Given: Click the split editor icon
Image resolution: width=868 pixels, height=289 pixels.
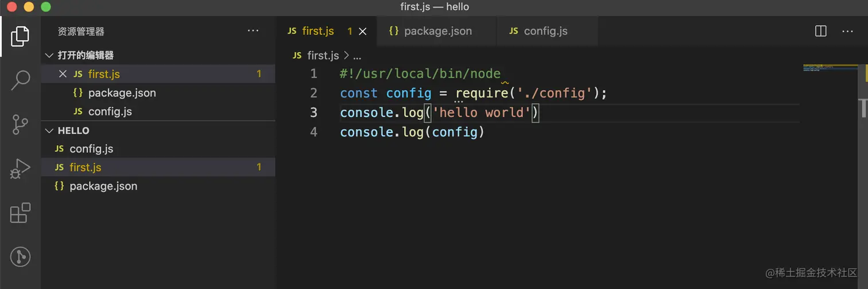Looking at the screenshot, I should point(821,31).
